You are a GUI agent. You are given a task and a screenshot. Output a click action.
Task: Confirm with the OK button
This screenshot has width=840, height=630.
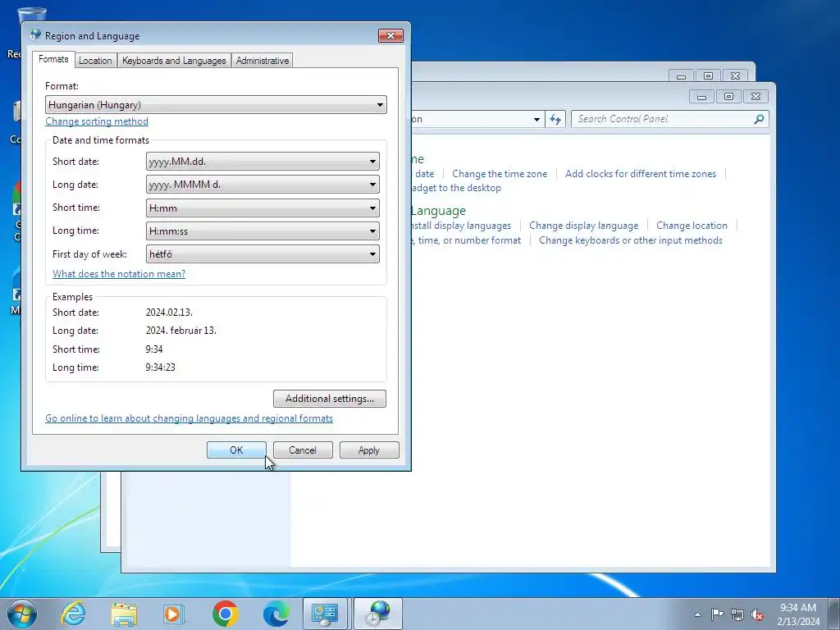click(x=236, y=450)
